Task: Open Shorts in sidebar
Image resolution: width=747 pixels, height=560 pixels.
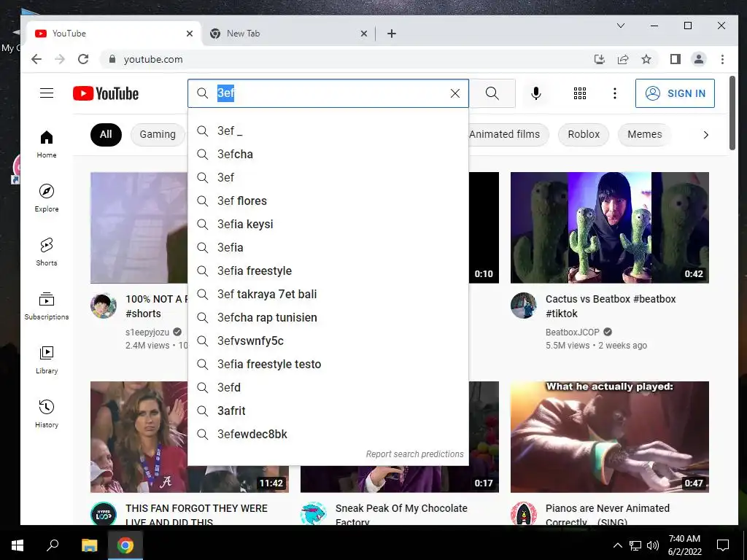Action: click(47, 252)
